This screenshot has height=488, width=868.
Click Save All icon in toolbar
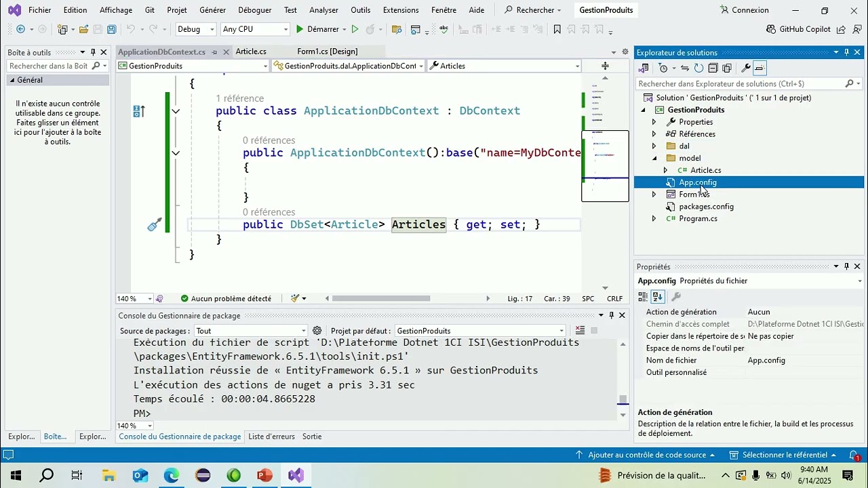[112, 29]
